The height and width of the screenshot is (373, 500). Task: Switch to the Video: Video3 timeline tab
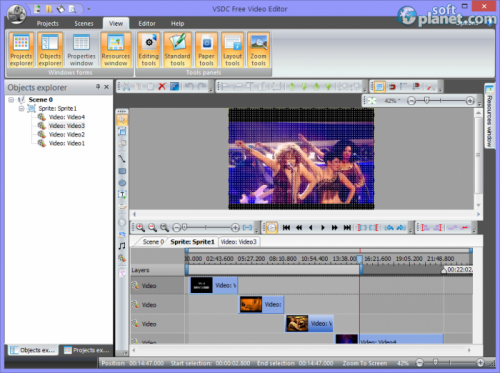239,242
